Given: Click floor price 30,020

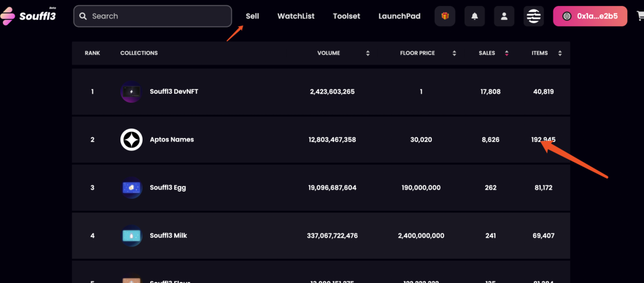Looking at the screenshot, I should pos(421,140).
